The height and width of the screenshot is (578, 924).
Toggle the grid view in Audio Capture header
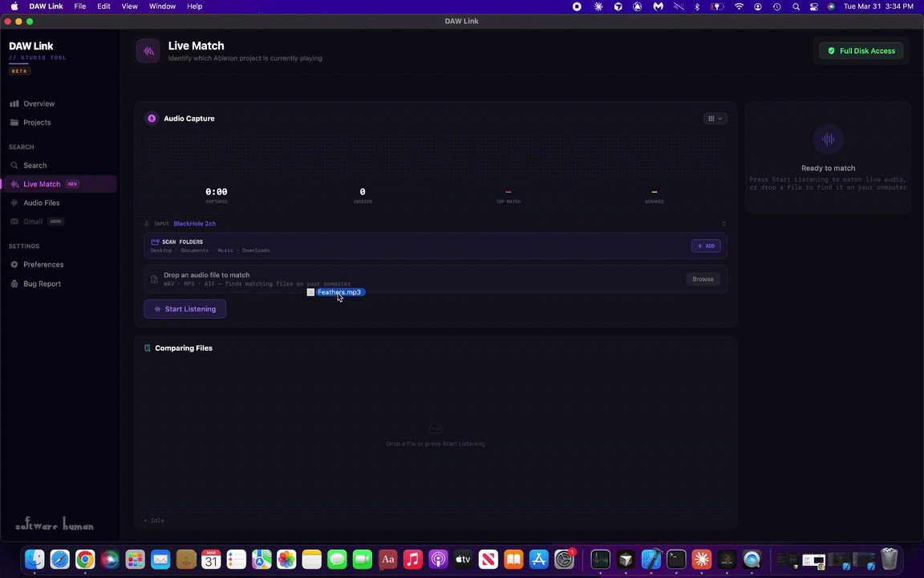pos(711,118)
